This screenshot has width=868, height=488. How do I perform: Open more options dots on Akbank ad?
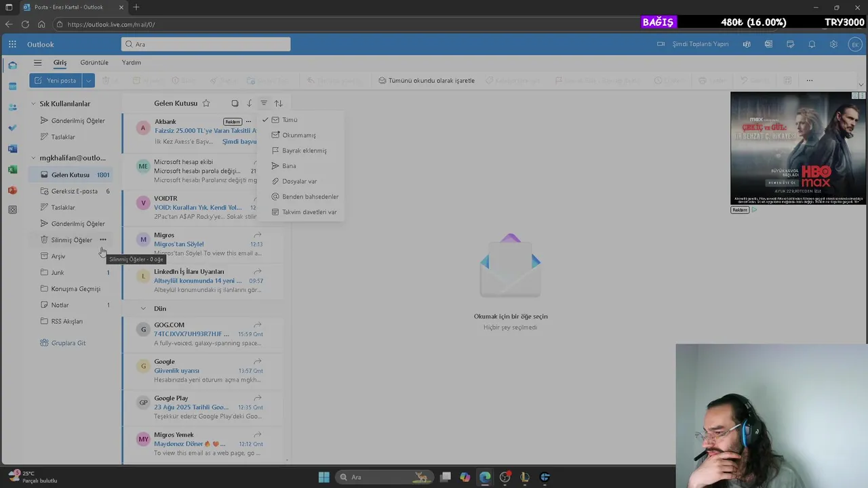[248, 121]
